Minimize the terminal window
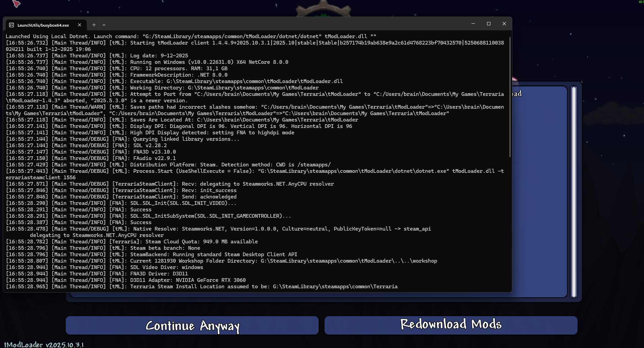This screenshot has width=644, height=348. pos(473,24)
